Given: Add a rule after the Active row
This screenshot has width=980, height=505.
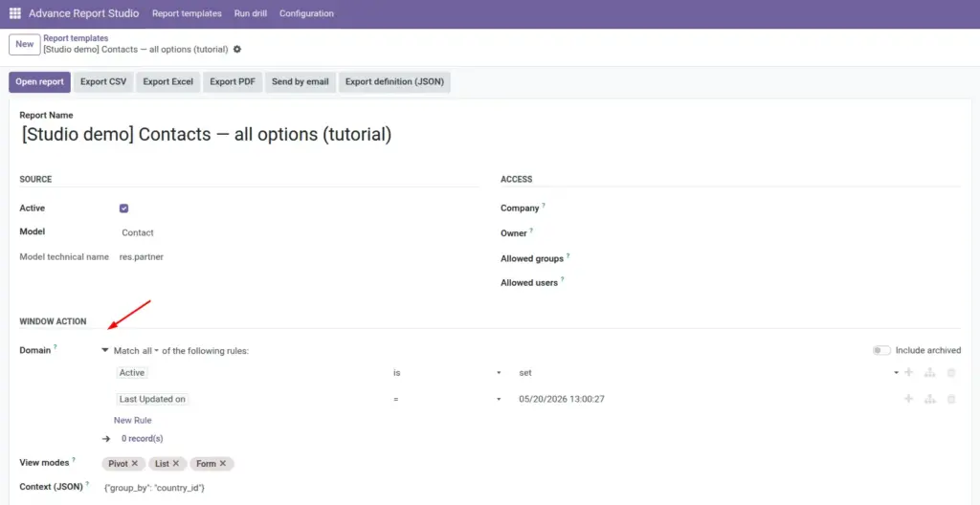Looking at the screenshot, I should (x=909, y=372).
